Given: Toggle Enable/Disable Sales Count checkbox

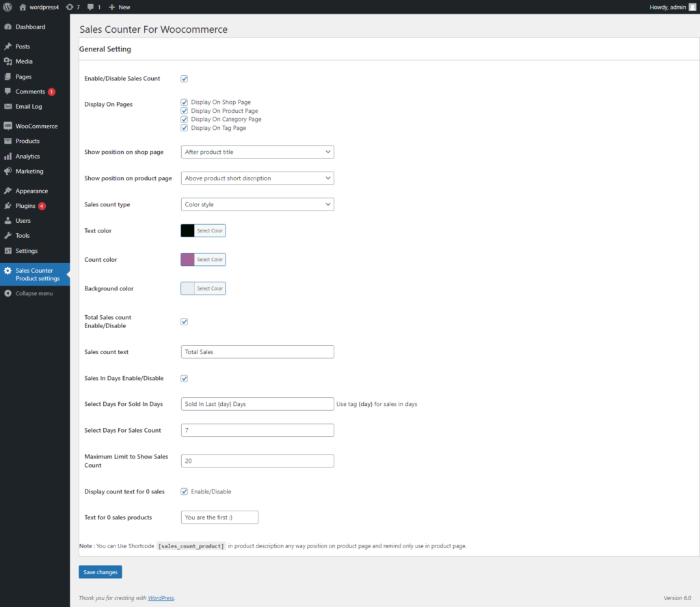Looking at the screenshot, I should (x=184, y=79).
